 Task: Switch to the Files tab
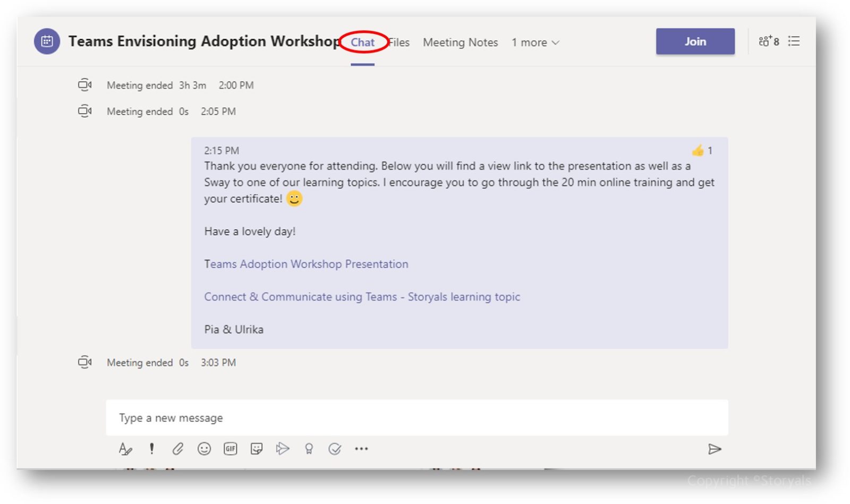pyautogui.click(x=398, y=42)
